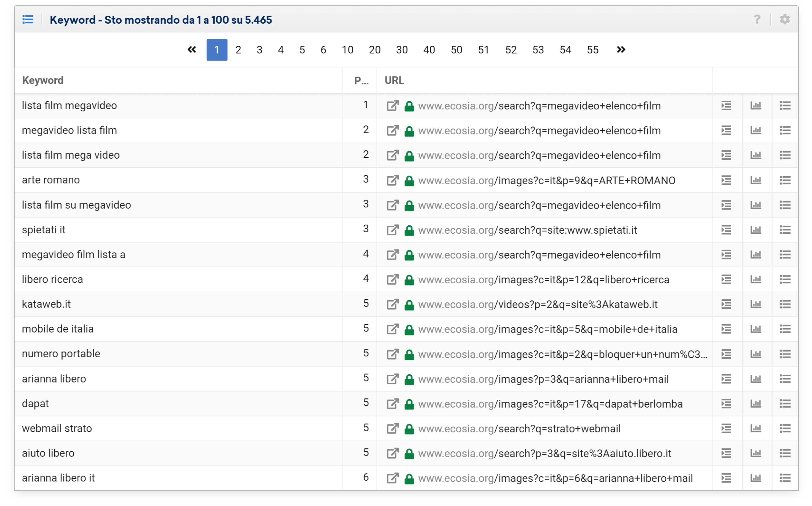The height and width of the screenshot is (506, 812).
Task: Show SERP list icon for 'lista film mega video'
Action: (x=726, y=155)
